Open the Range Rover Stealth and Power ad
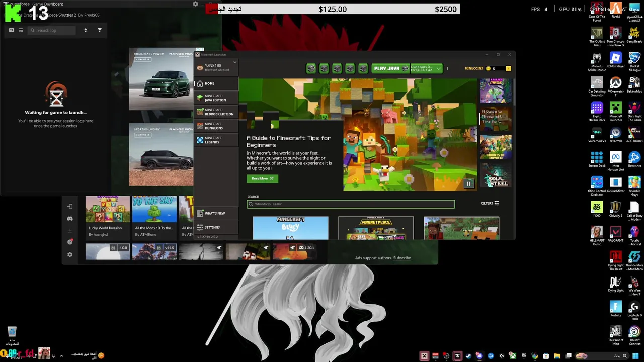This screenshot has height=362, width=644. (161, 80)
